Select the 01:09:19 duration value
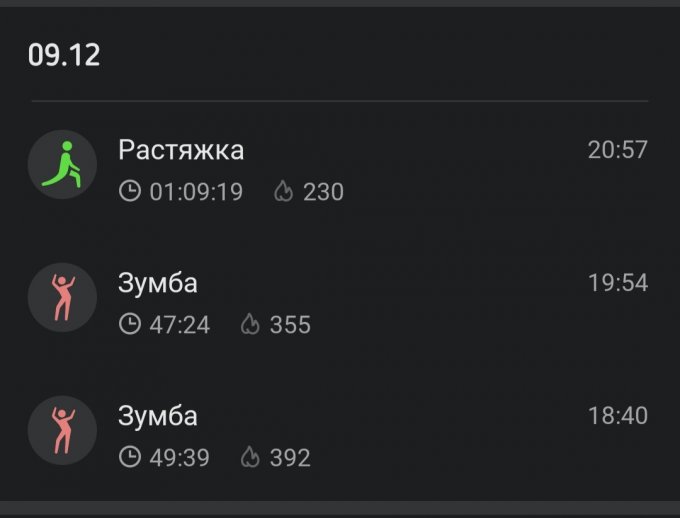 coord(196,191)
